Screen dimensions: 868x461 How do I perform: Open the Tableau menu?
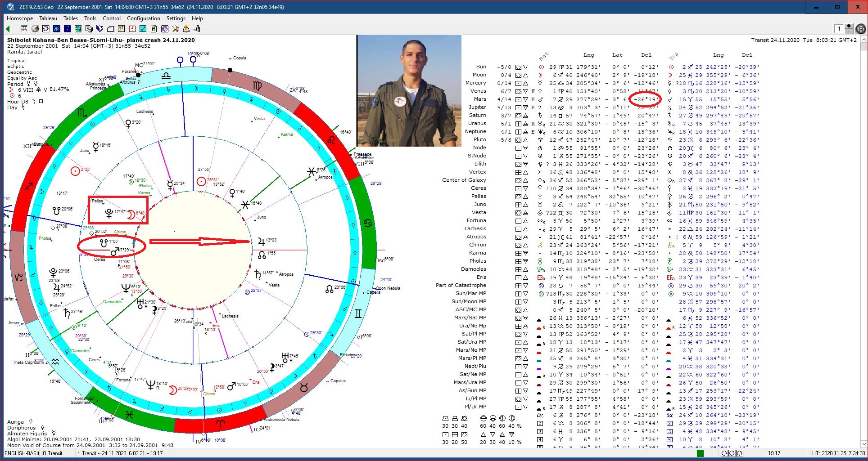[48, 18]
